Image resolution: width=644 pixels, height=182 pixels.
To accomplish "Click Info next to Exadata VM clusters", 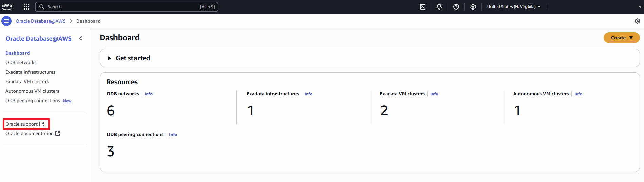I will click(x=434, y=94).
